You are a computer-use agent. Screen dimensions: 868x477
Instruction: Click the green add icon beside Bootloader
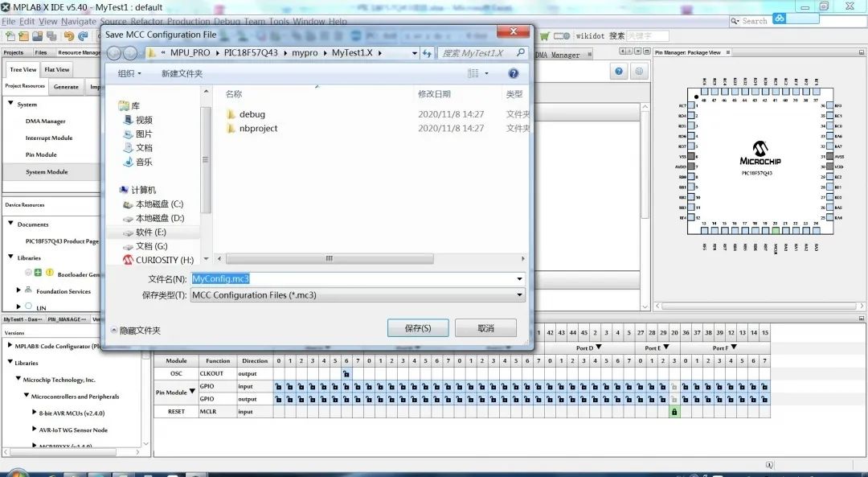pos(38,273)
